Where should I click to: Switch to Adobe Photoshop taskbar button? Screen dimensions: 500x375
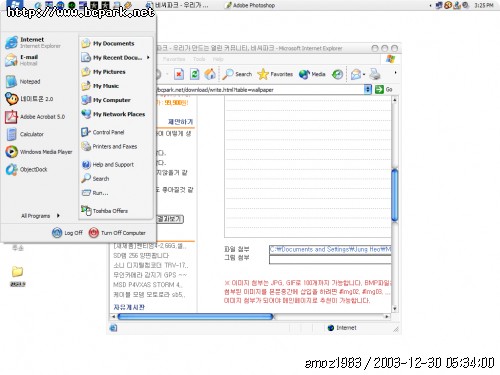(250, 5)
